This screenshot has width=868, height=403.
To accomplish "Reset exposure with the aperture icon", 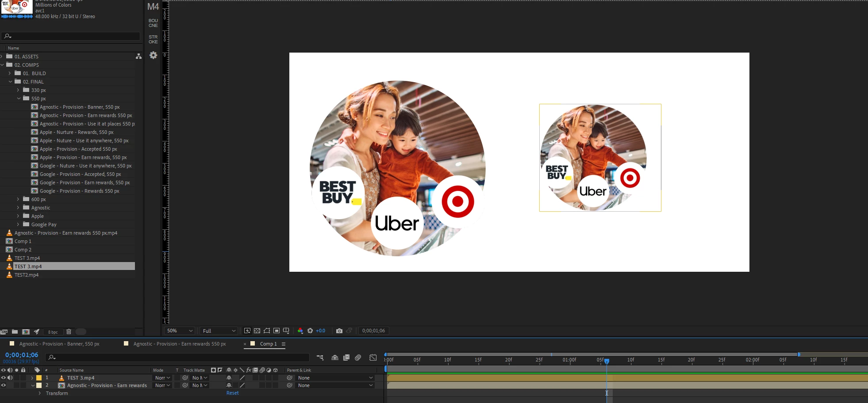I will coord(310,331).
